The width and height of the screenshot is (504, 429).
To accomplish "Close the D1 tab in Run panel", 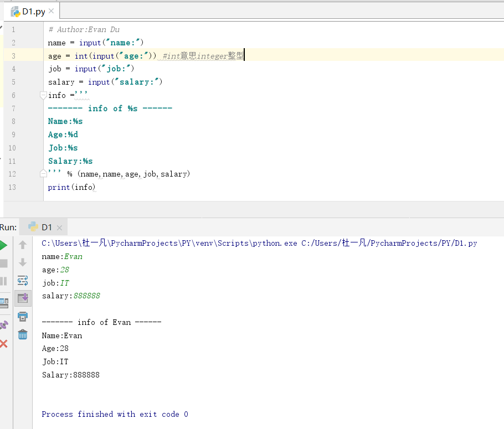I will coord(59,228).
